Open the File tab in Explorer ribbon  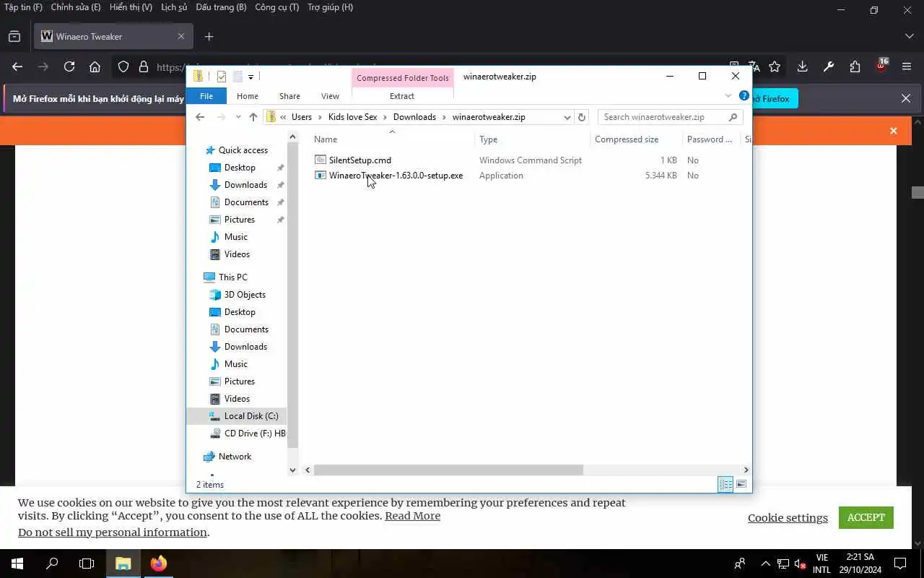(206, 96)
